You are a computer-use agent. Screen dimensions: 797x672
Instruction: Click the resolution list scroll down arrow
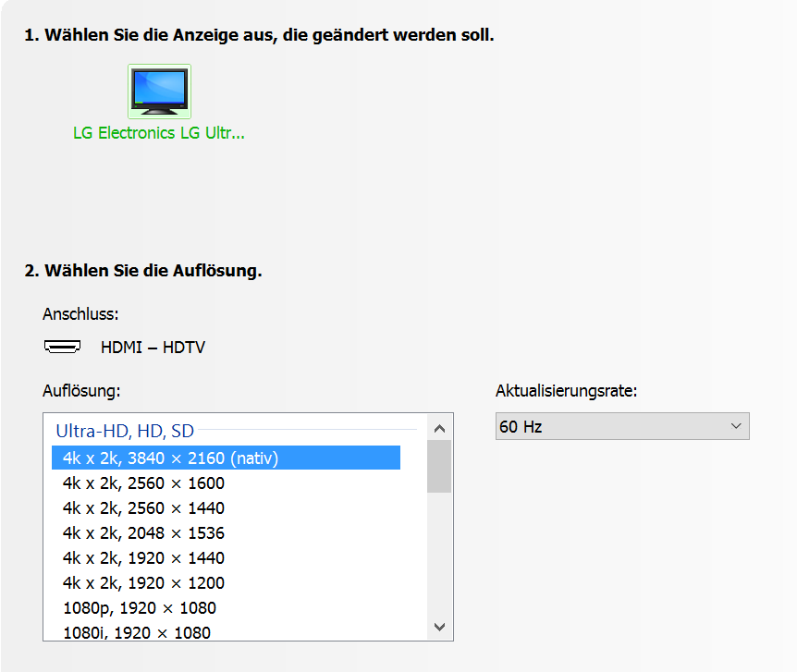[440, 627]
